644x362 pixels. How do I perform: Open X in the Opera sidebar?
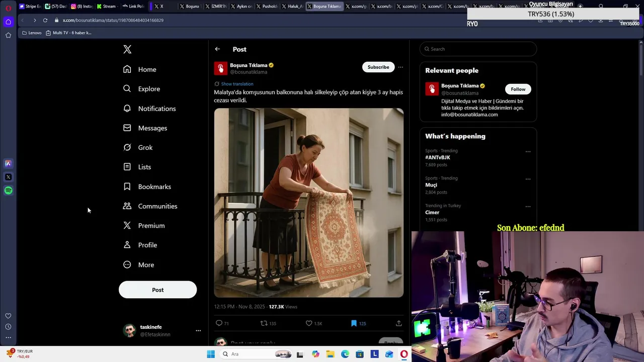(8, 177)
